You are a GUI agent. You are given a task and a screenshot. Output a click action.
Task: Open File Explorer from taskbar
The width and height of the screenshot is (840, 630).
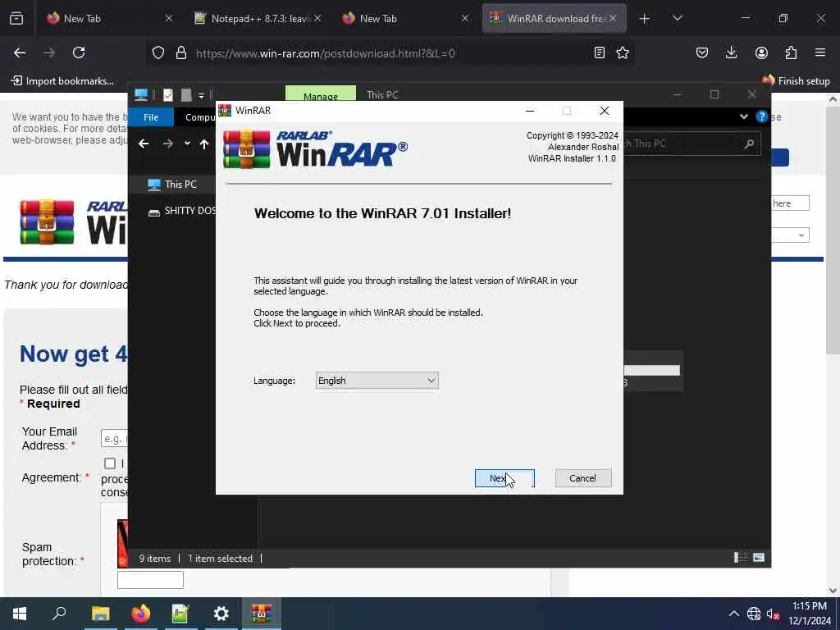[x=100, y=614]
